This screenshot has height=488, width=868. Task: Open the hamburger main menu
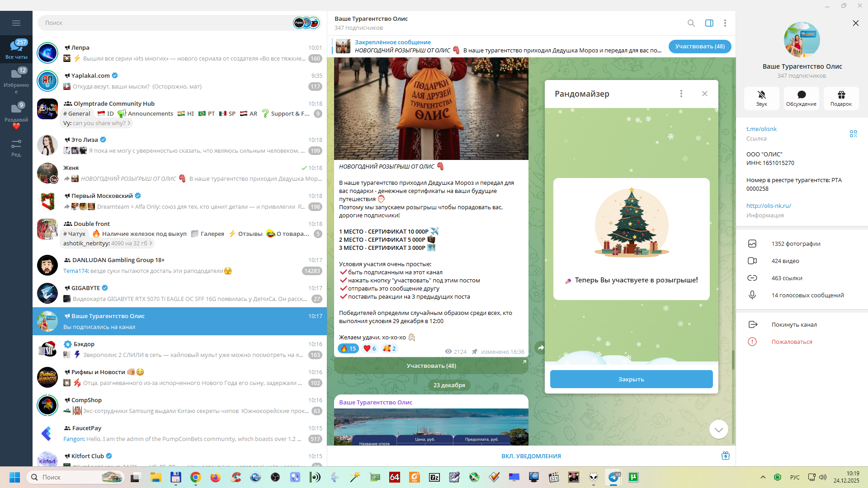16,23
